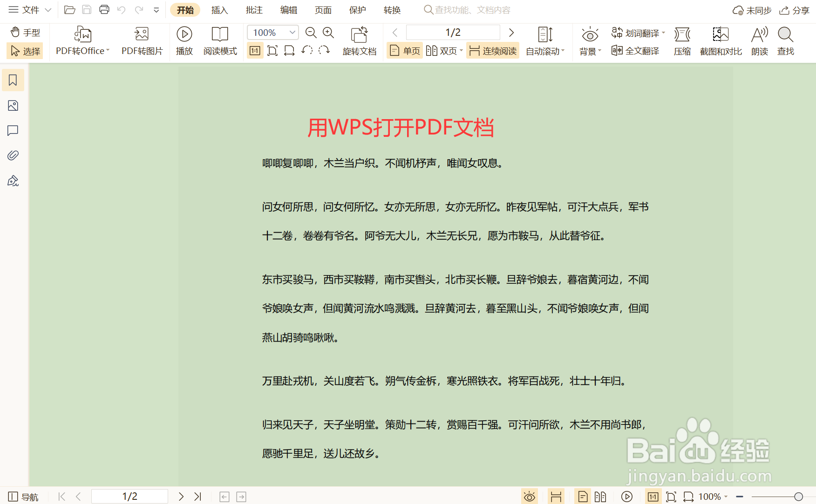Click the save disk icon
Screen dimensions: 816x504
[87, 10]
